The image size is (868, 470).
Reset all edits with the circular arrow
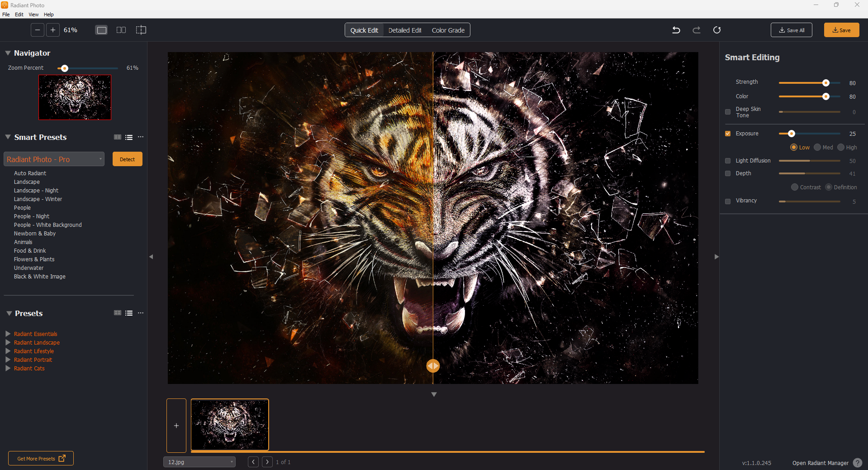(717, 30)
